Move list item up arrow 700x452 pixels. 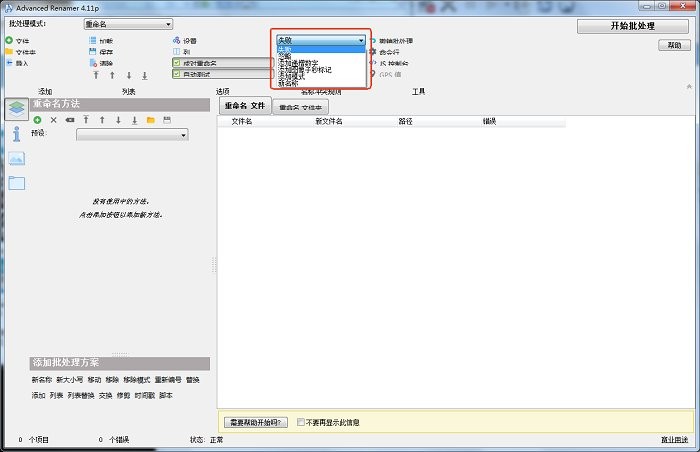coord(112,75)
